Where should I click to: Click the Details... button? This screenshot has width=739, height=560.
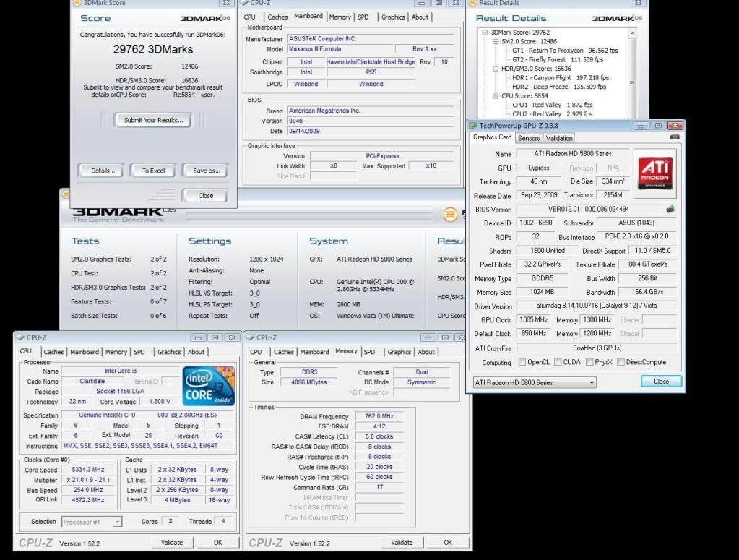(x=103, y=171)
